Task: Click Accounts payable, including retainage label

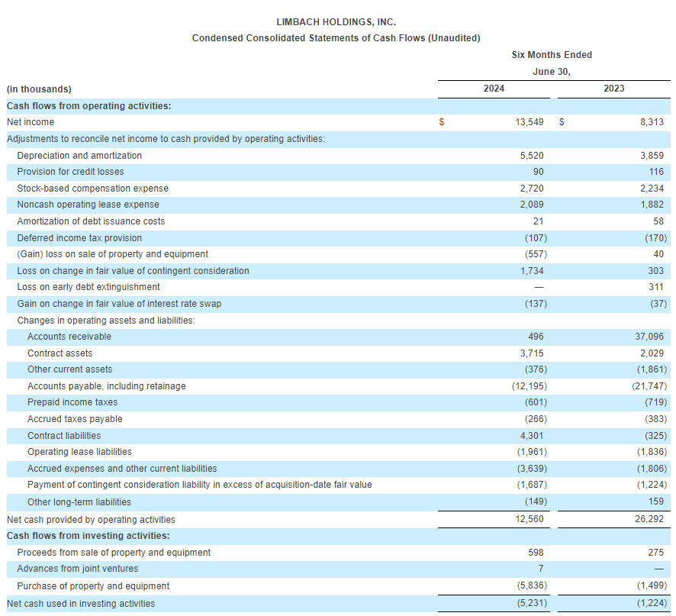Action: pos(107,386)
